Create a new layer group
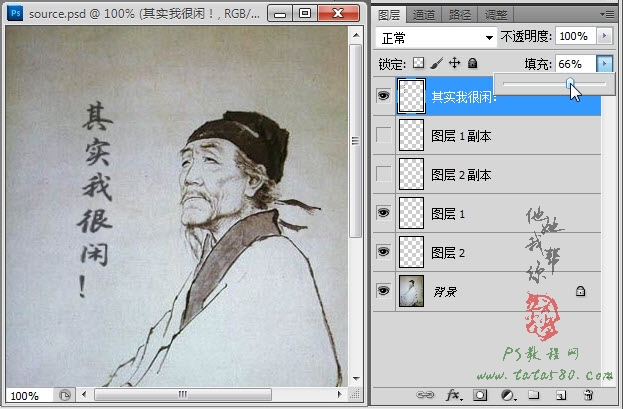This screenshot has height=409, width=623. pyautogui.click(x=534, y=395)
